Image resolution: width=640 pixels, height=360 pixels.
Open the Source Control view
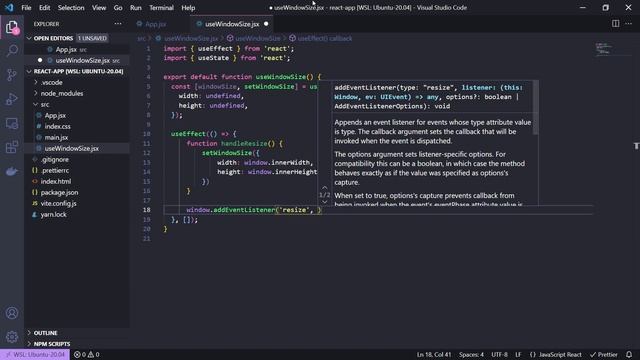click(12, 75)
